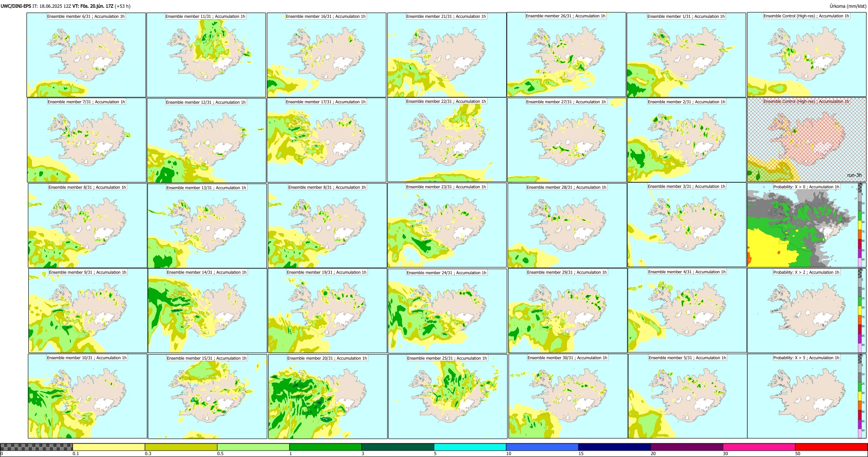Open the Ensemble member 19/31 map

327,311
